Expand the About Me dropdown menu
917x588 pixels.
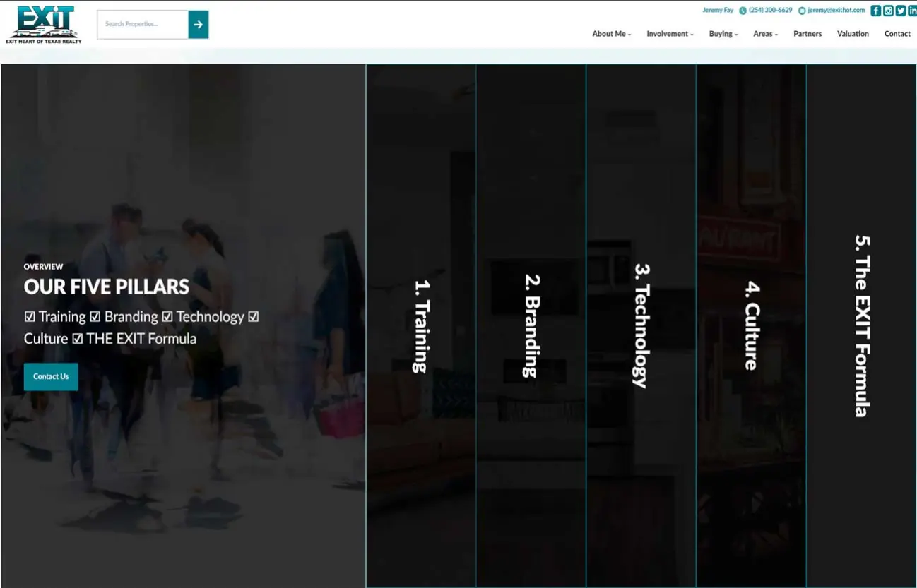(x=611, y=34)
